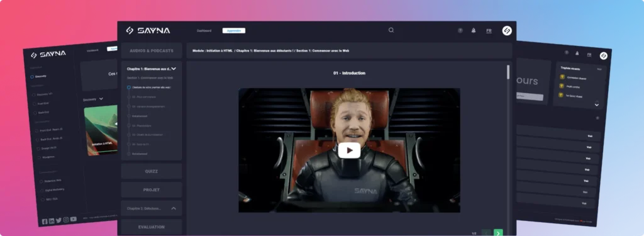The width and height of the screenshot is (644, 236).
Task: Open YouTube icon in left window footer
Action: tap(74, 219)
